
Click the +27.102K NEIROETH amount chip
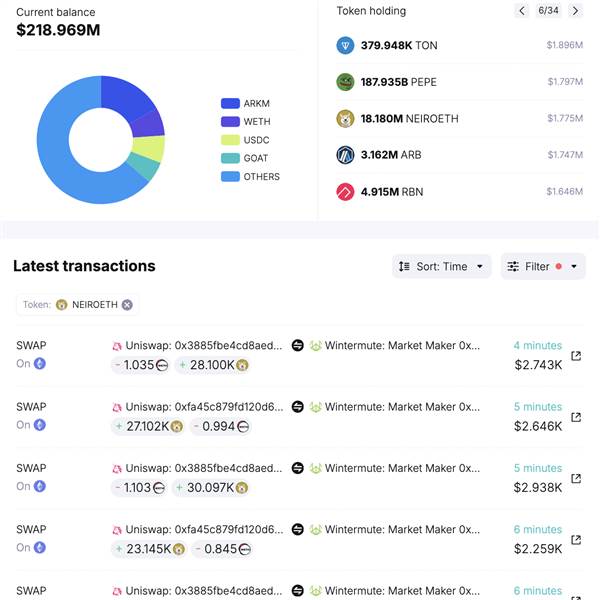[148, 426]
